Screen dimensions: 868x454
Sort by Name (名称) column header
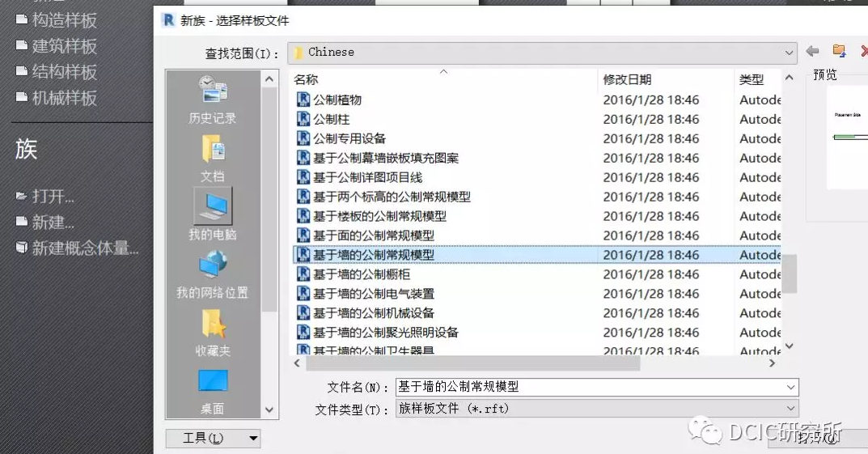tap(306, 80)
